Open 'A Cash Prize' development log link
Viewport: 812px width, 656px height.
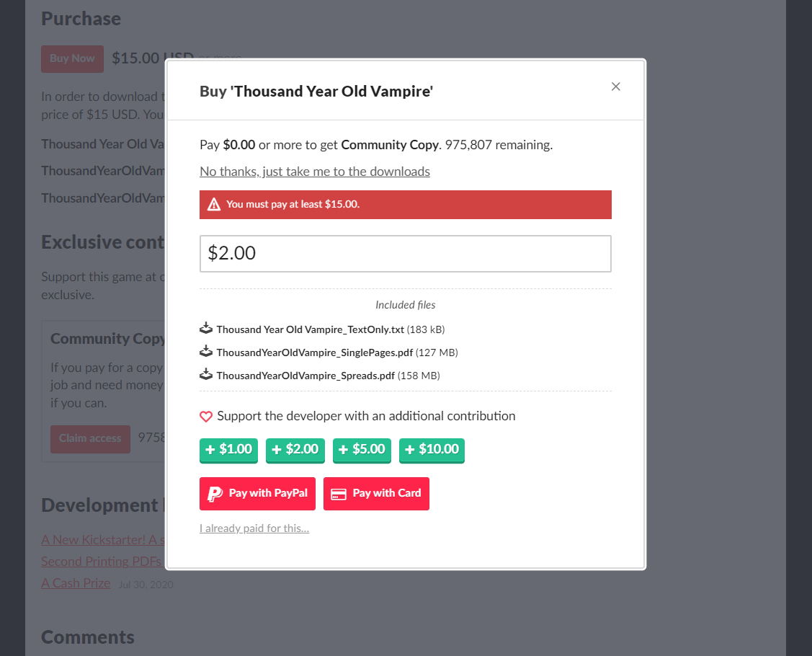(76, 583)
